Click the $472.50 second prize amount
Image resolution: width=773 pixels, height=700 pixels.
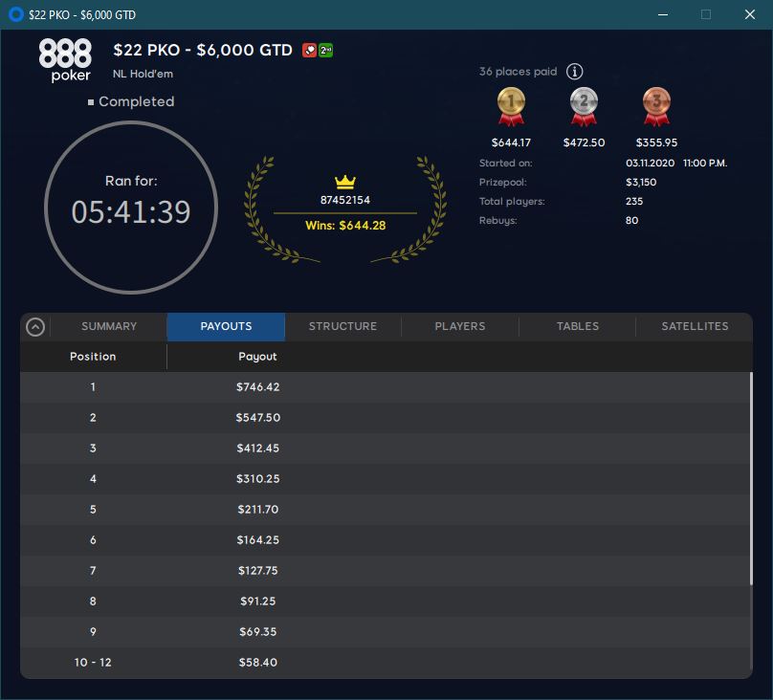[584, 142]
